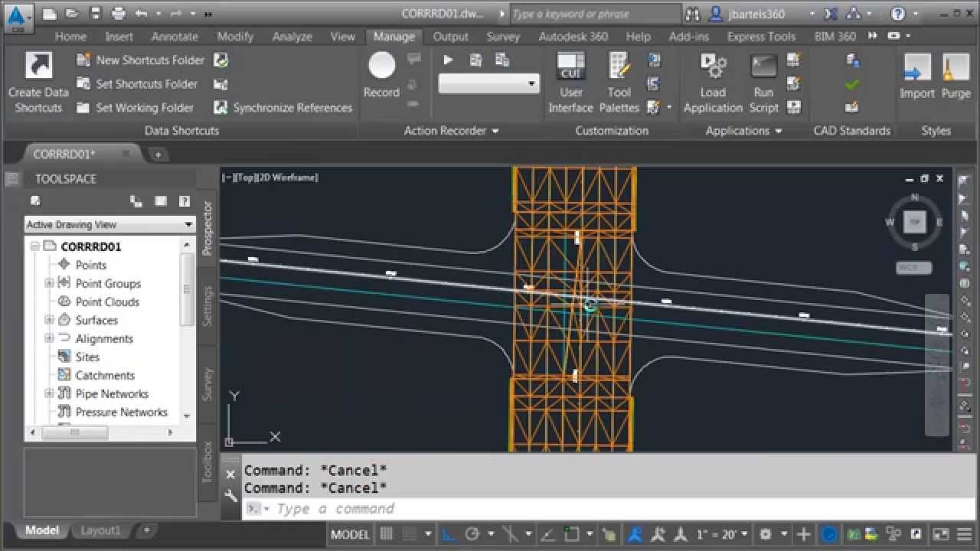Click Create Data Shortcuts icon
980x551 pixels.
pos(38,66)
